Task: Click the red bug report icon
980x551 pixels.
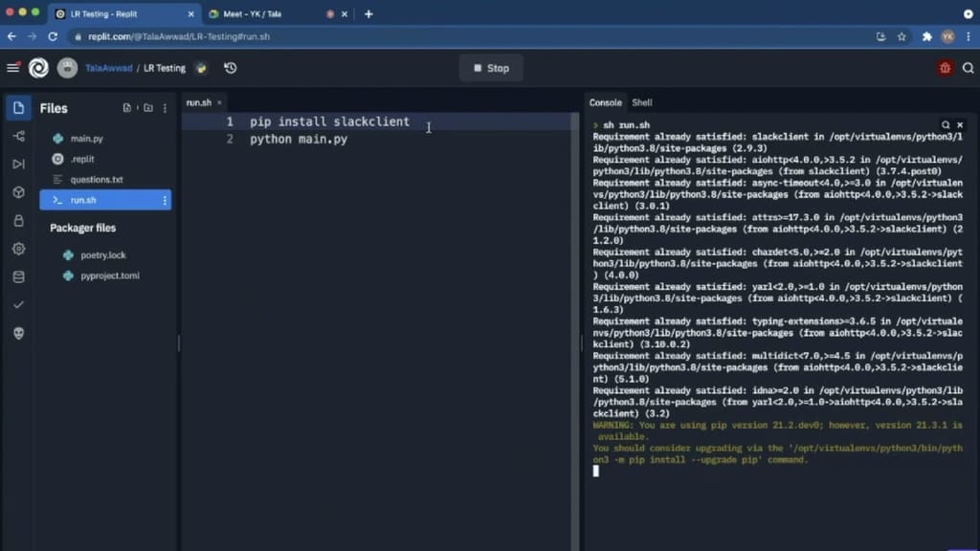Action: click(x=946, y=68)
